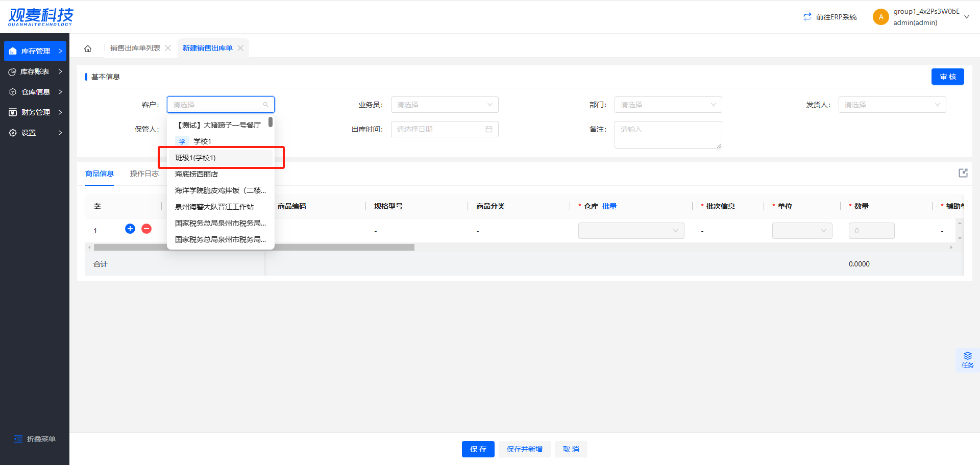980x465 pixels.
Task: Click the 出库时间 date input
Action: click(445, 129)
